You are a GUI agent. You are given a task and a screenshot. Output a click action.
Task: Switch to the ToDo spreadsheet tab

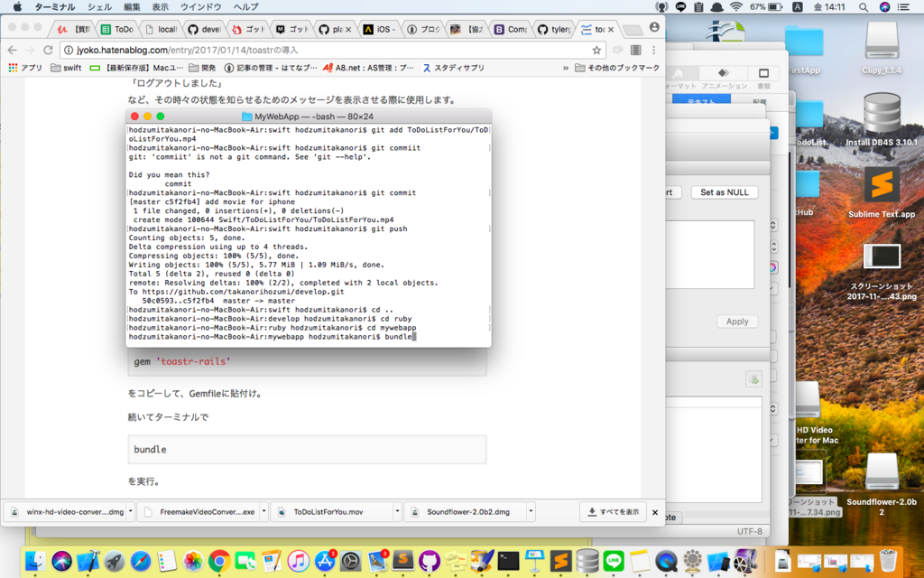point(118,29)
